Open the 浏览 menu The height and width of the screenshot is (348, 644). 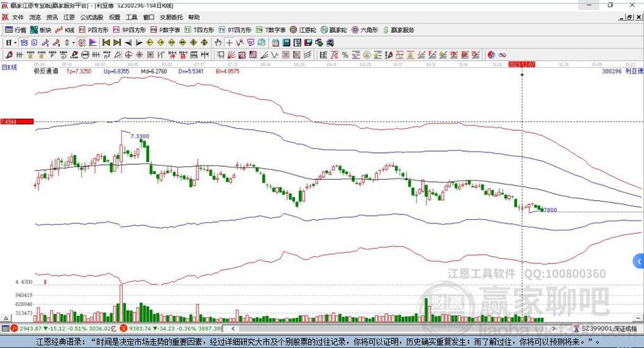point(35,17)
